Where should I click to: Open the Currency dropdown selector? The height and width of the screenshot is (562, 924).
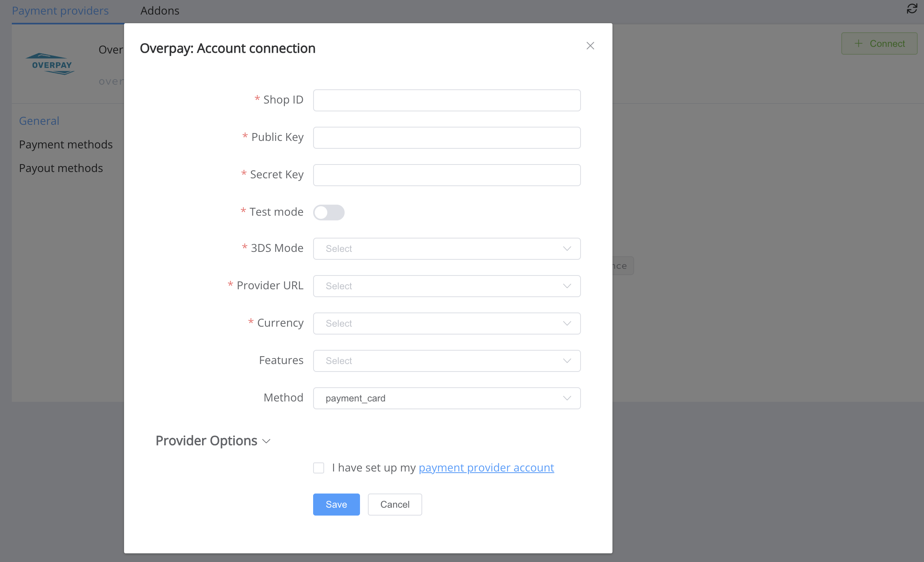click(x=447, y=323)
